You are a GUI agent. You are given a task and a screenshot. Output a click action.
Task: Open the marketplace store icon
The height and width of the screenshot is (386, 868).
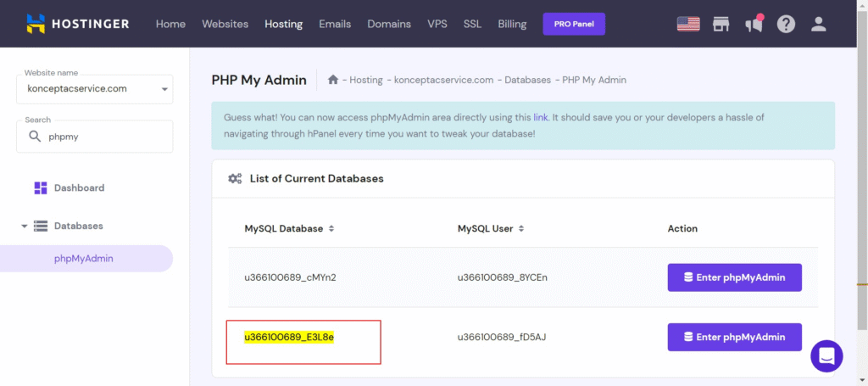(x=721, y=24)
